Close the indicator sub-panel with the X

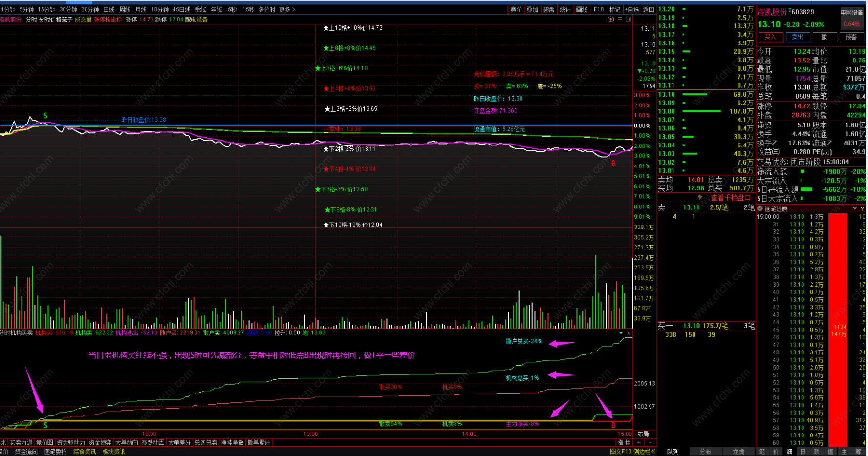pyautogui.click(x=629, y=333)
